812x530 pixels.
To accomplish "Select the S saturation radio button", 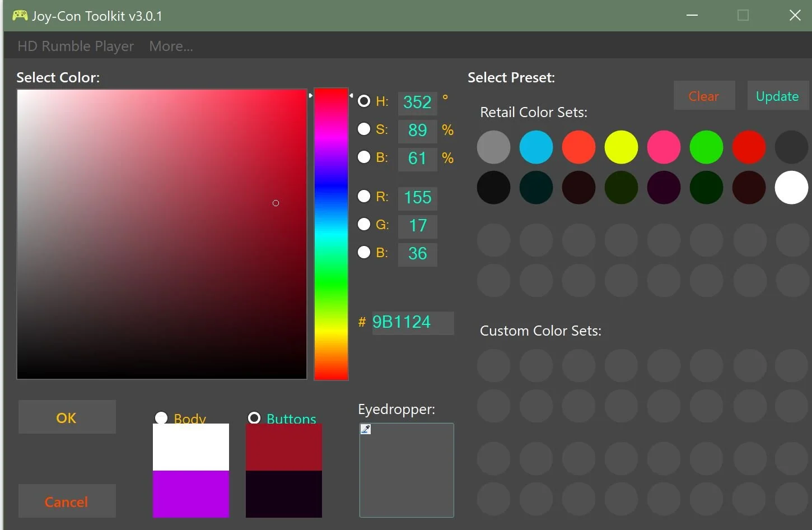I will click(x=364, y=129).
